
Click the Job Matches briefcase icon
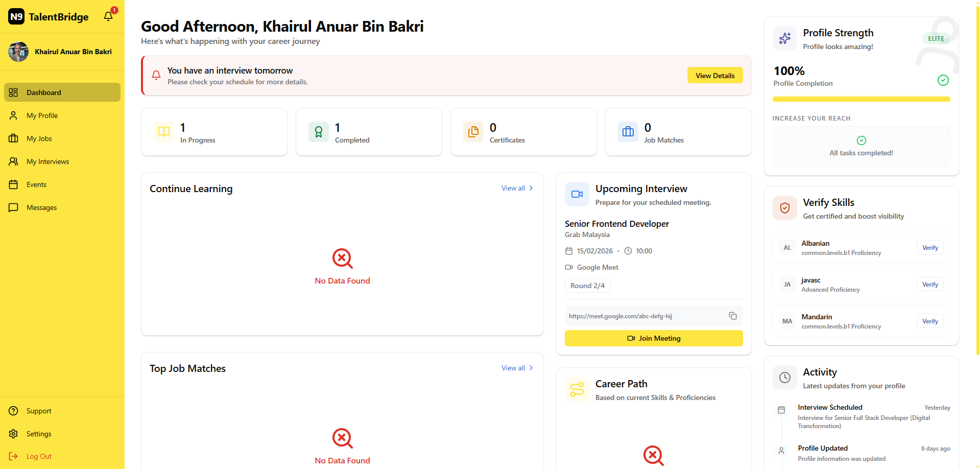628,132
